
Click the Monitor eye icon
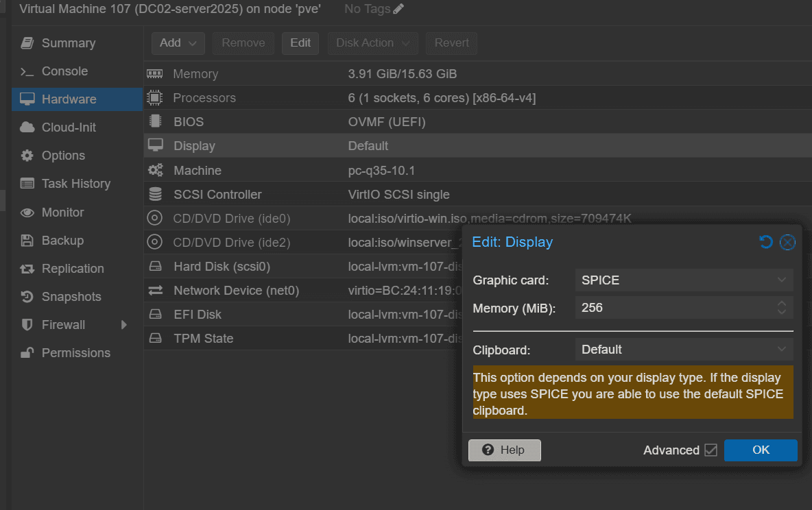click(x=27, y=212)
